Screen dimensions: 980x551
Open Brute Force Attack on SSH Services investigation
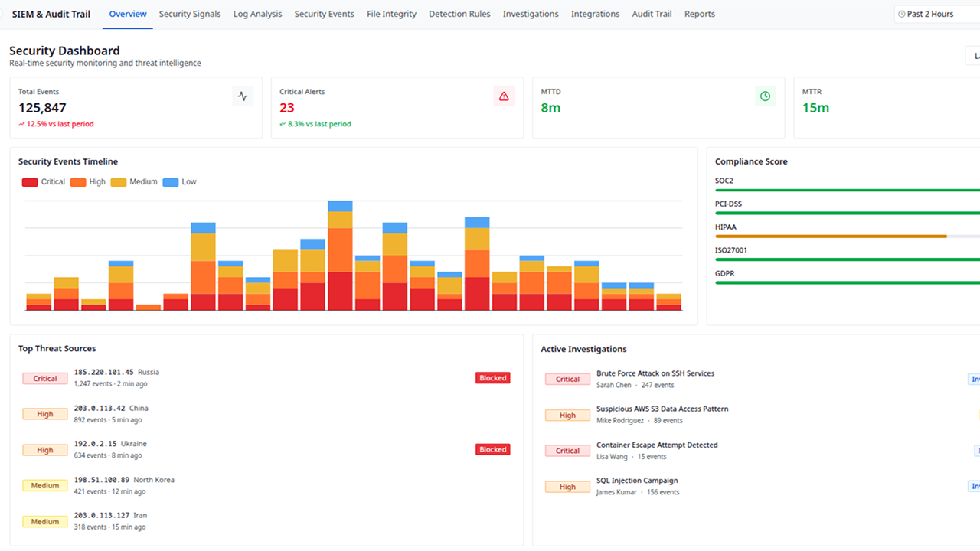coord(655,373)
